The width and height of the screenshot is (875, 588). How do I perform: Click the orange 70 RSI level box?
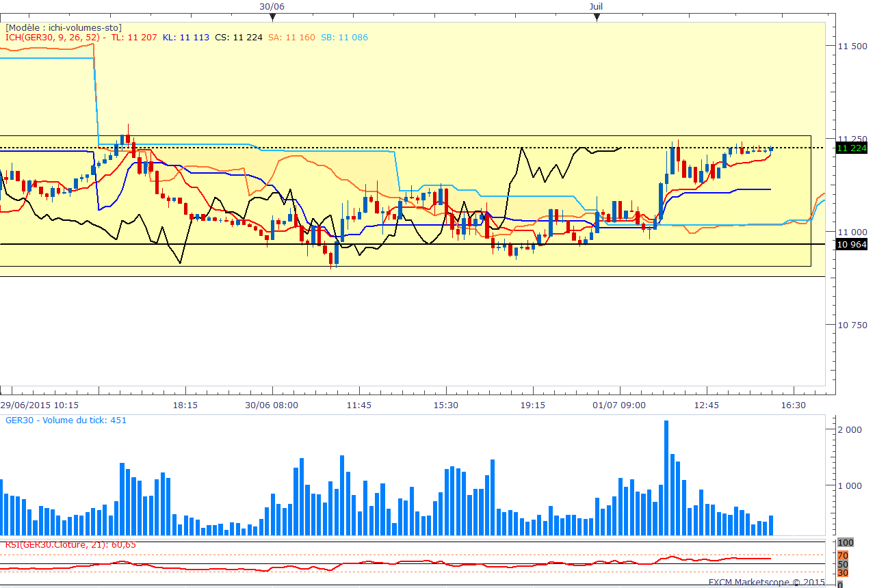click(x=843, y=555)
